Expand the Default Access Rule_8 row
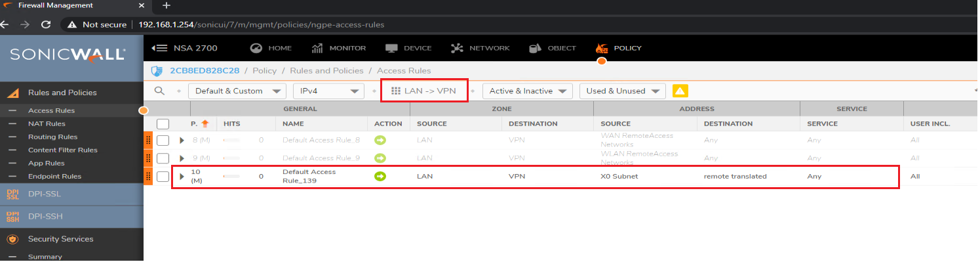 pos(182,140)
